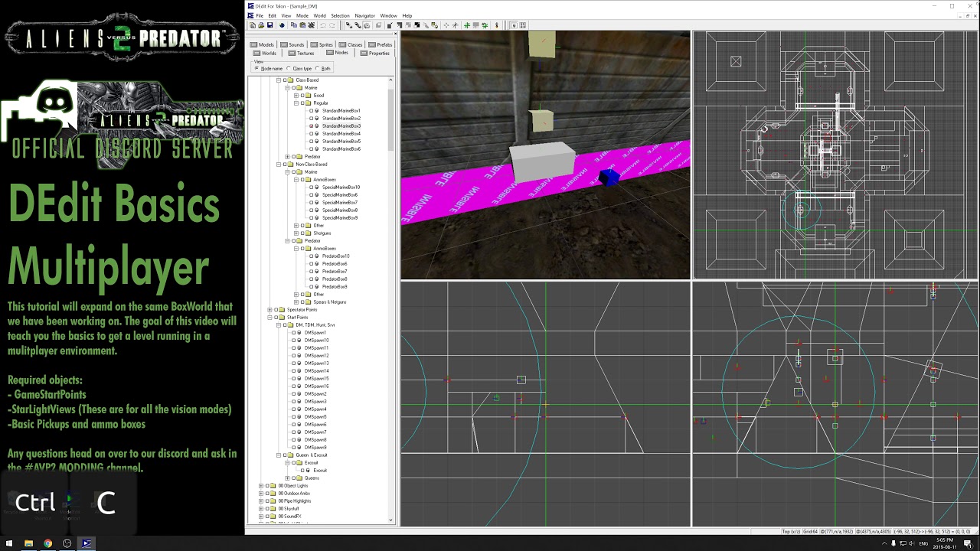The image size is (980, 551).
Task: Switch to the Properties tab
Action: point(375,54)
